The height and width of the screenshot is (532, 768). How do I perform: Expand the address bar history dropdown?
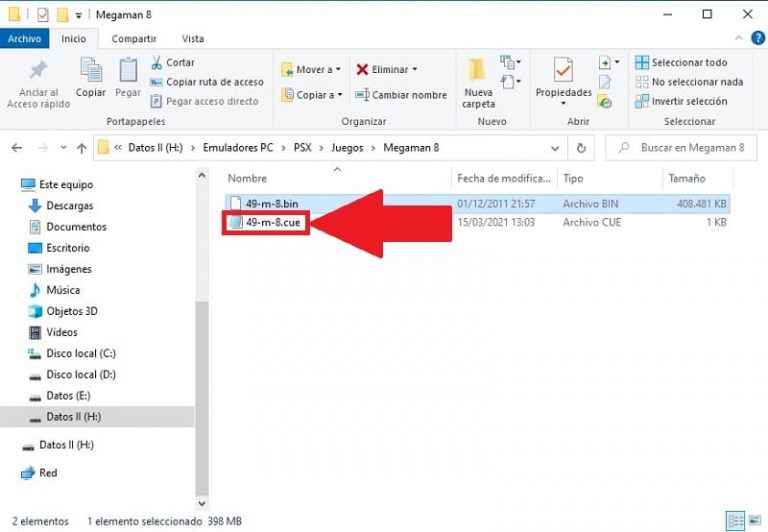tap(555, 148)
